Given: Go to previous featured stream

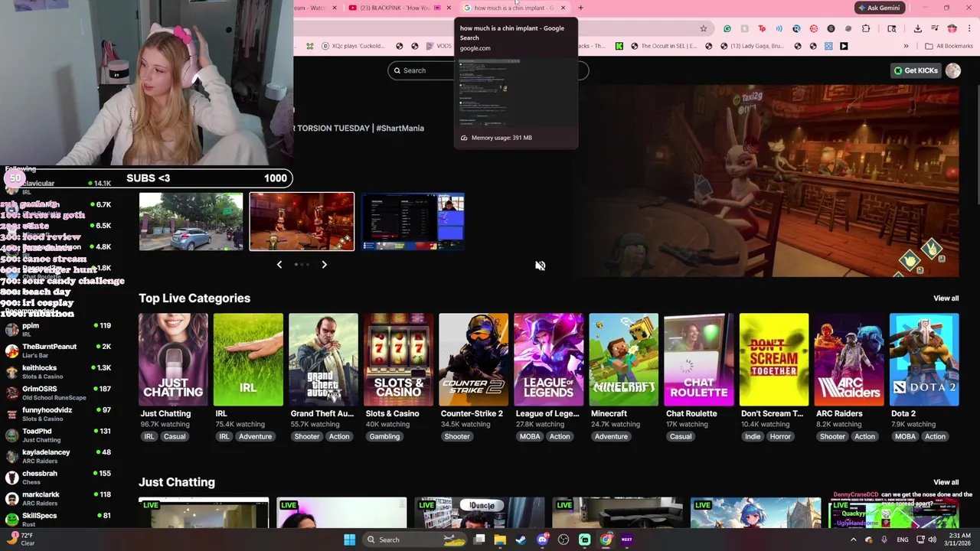Looking at the screenshot, I should click(x=279, y=265).
